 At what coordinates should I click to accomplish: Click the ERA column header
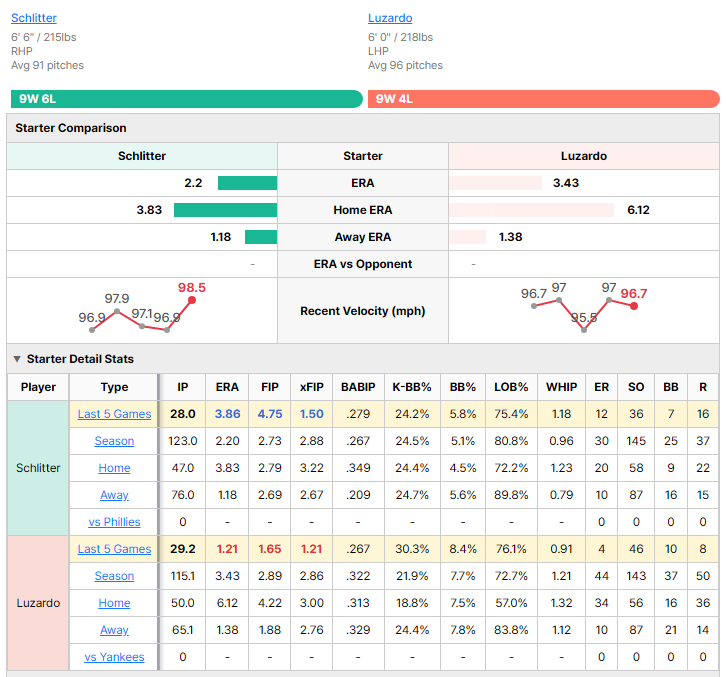click(227, 387)
